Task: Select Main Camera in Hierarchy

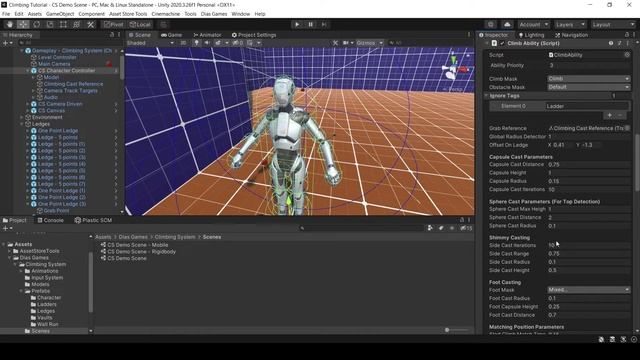Action: coord(54,64)
